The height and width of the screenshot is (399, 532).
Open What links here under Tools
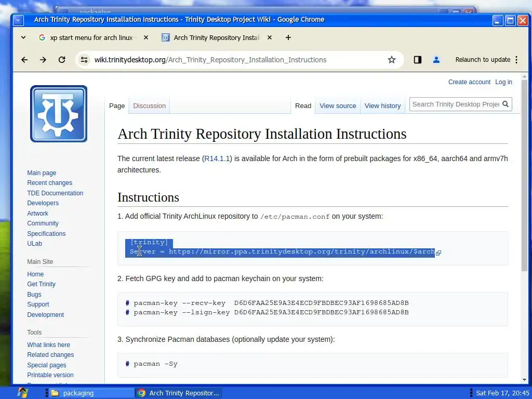tap(48, 345)
